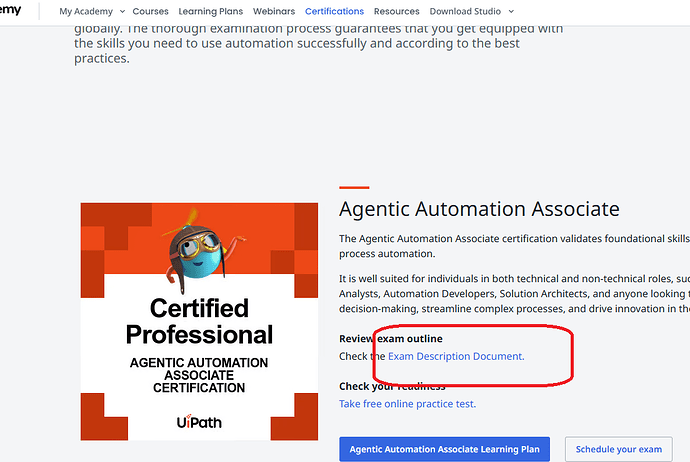Open the Download Studio menu
Image resolution: width=690 pixels, height=462 pixels.
(x=465, y=11)
